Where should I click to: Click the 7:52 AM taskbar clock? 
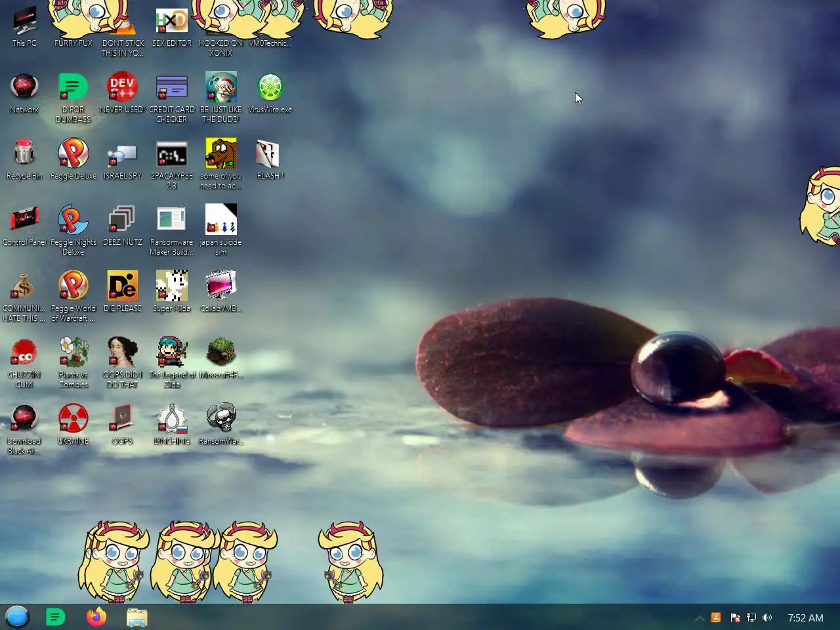[805, 618]
